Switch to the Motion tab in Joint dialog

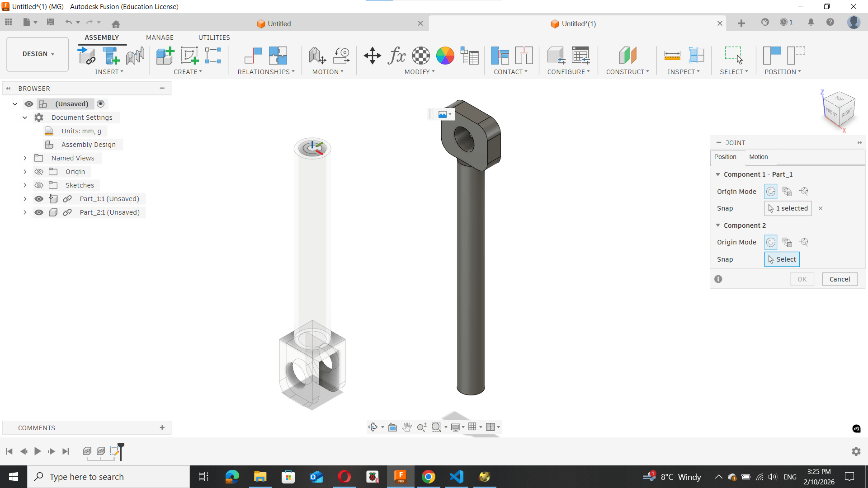[x=758, y=157]
